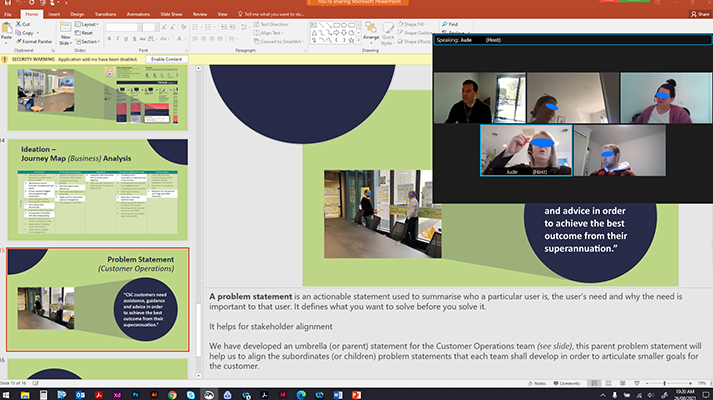Open the Slide Show tab

point(171,14)
